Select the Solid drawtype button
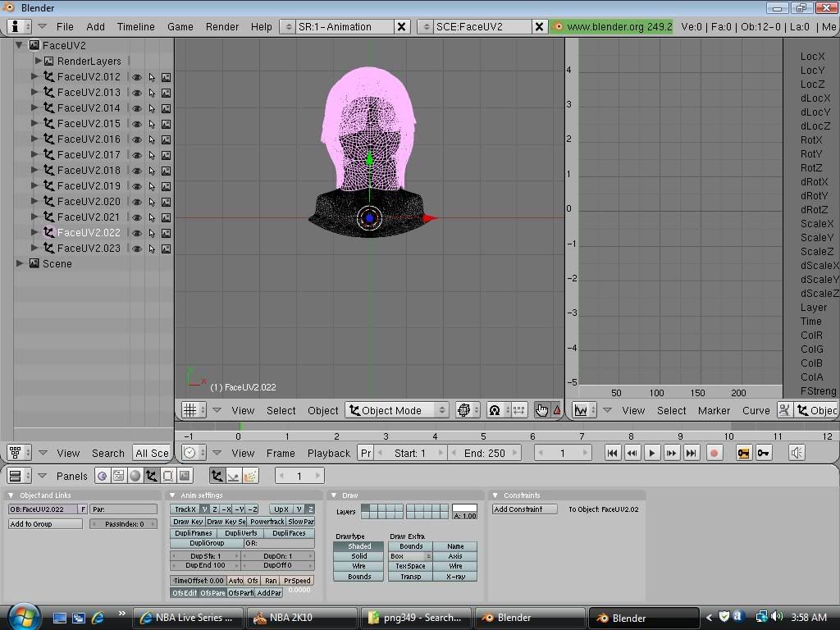 coord(358,556)
